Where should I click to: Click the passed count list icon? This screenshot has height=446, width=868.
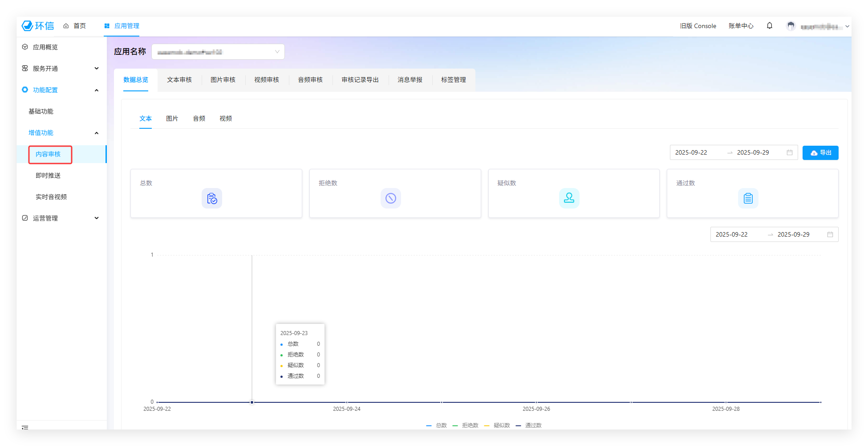(748, 198)
